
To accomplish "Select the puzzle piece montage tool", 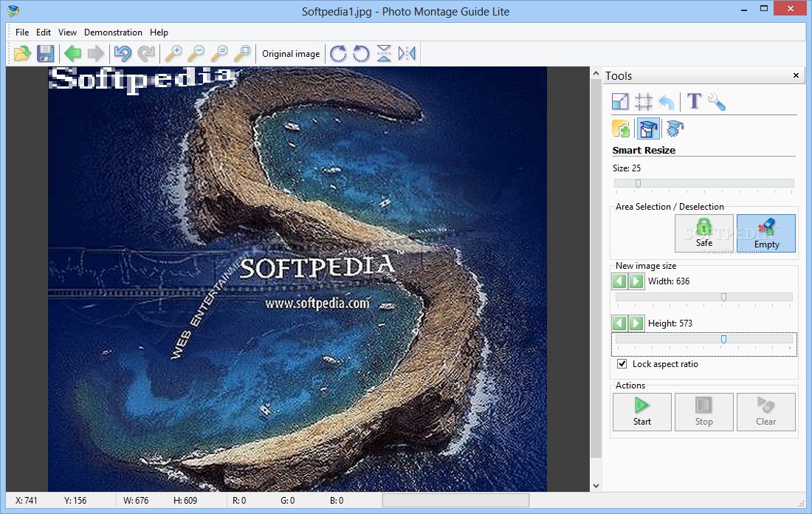I will tap(621, 128).
